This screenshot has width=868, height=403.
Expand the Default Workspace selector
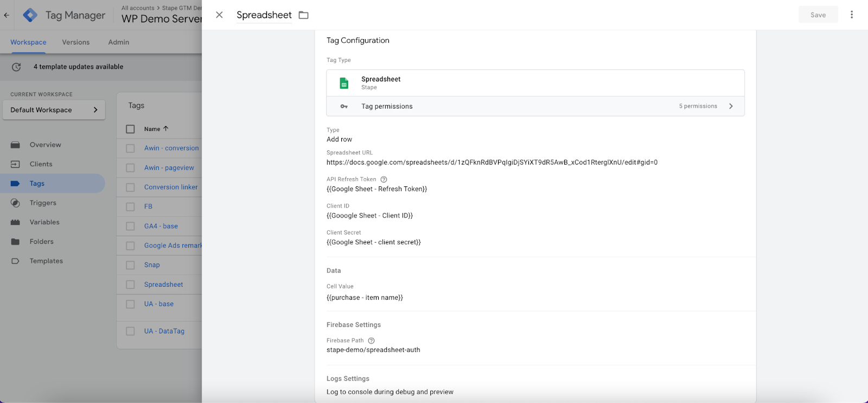pos(54,110)
